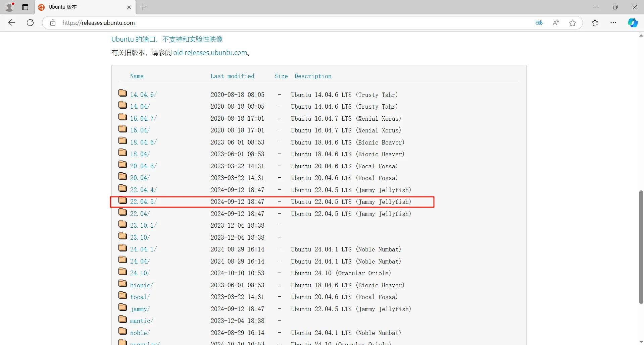
Task: Refresh the current page
Action: [30, 22]
